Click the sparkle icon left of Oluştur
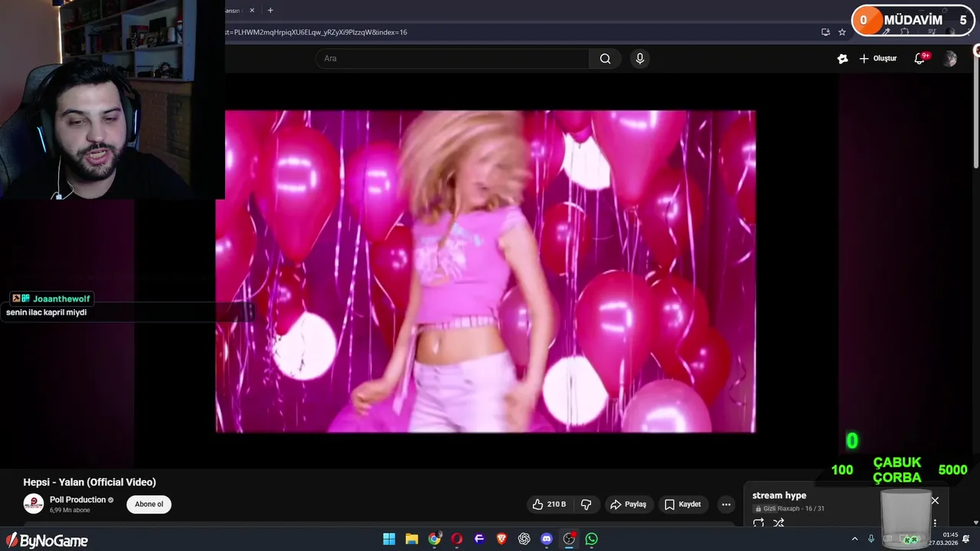The width and height of the screenshot is (980, 551). coord(843,58)
